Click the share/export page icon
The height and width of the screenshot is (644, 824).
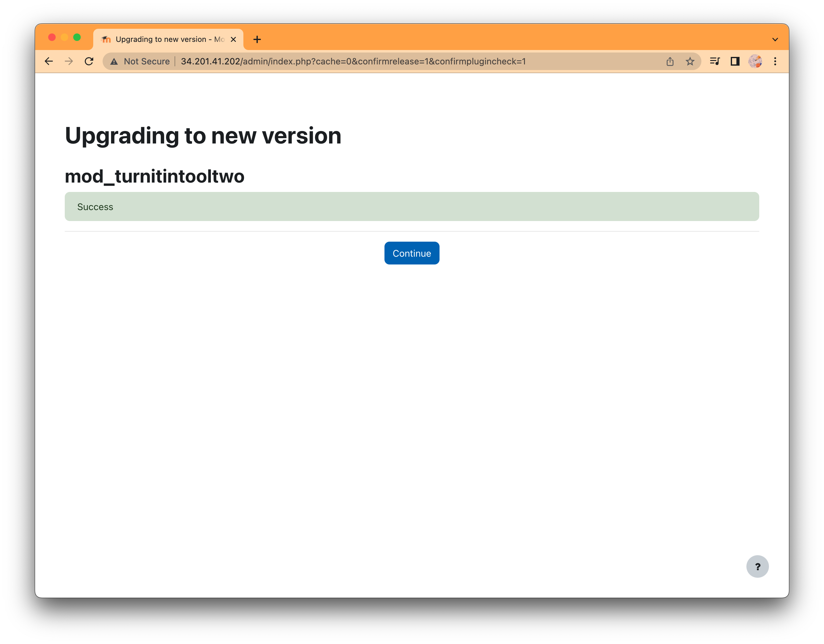click(670, 61)
